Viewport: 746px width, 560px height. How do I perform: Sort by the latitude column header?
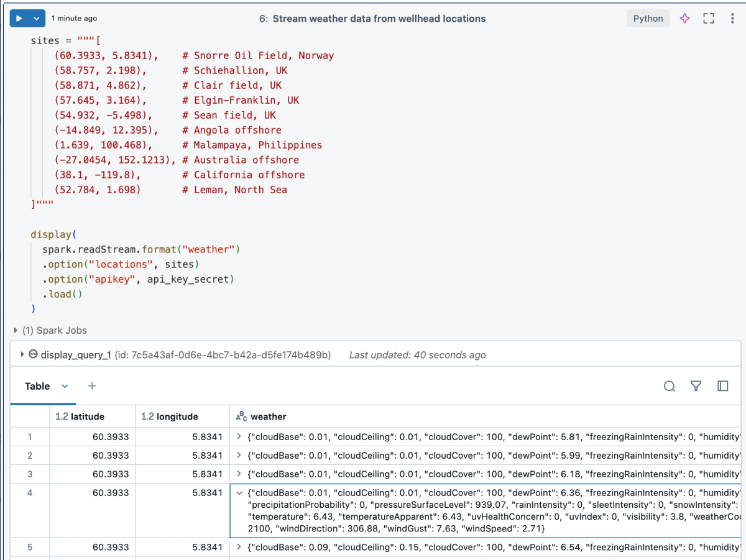point(86,416)
